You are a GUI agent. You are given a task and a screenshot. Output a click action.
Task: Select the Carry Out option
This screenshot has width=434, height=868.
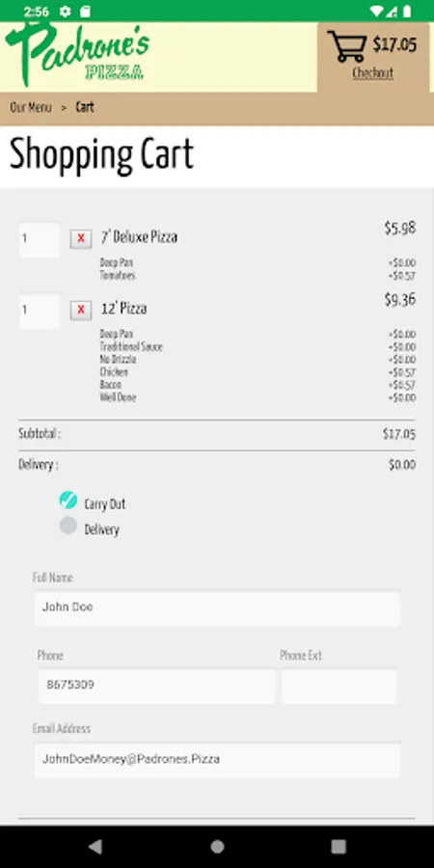[x=68, y=501]
